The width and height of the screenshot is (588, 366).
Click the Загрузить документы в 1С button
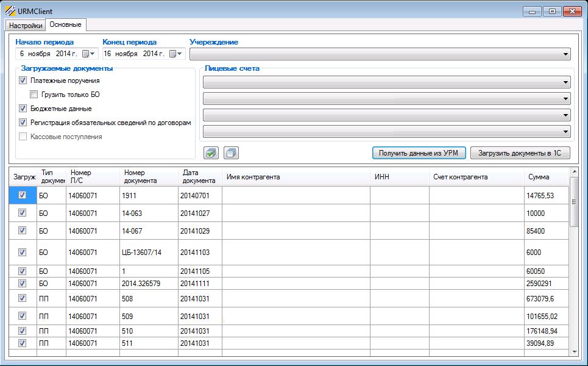pyautogui.click(x=520, y=152)
